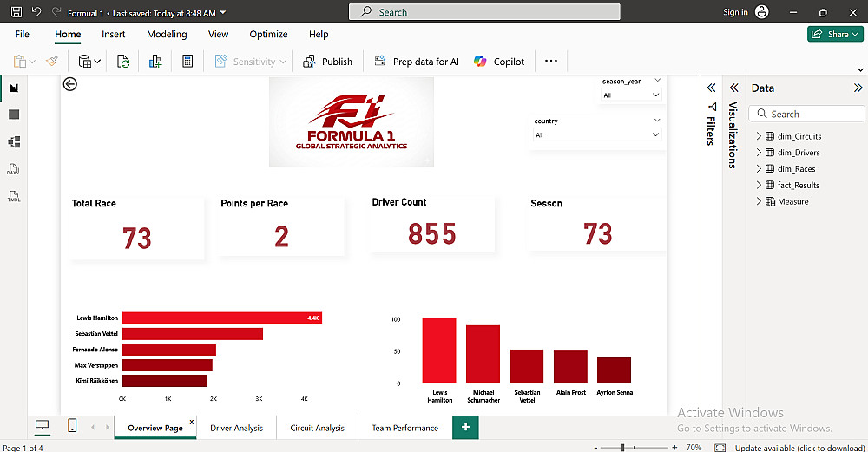Switch to Team Performance page tab
868x452 pixels.
pyautogui.click(x=404, y=428)
